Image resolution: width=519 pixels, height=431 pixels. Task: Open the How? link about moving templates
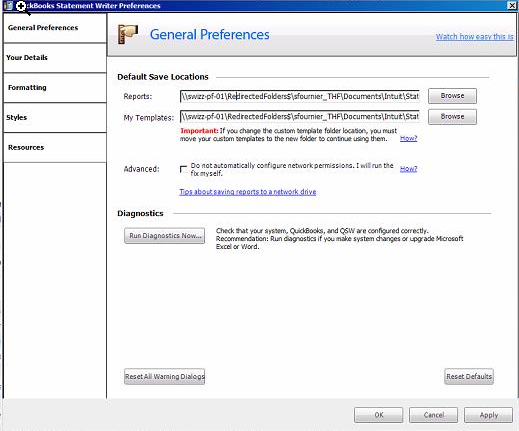tap(408, 138)
